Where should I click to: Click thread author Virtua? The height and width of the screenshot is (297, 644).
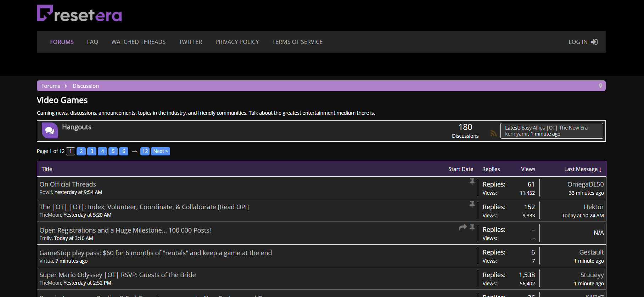pos(46,261)
